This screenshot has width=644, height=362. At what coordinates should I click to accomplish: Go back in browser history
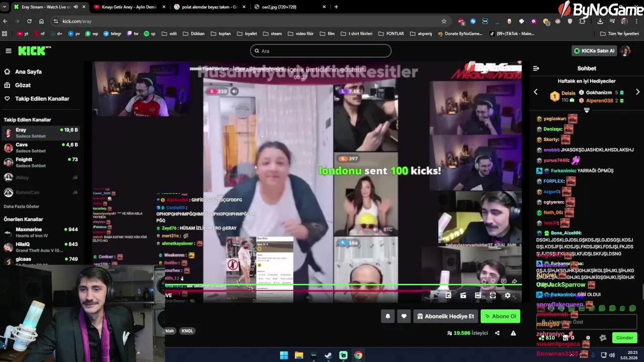5,21
